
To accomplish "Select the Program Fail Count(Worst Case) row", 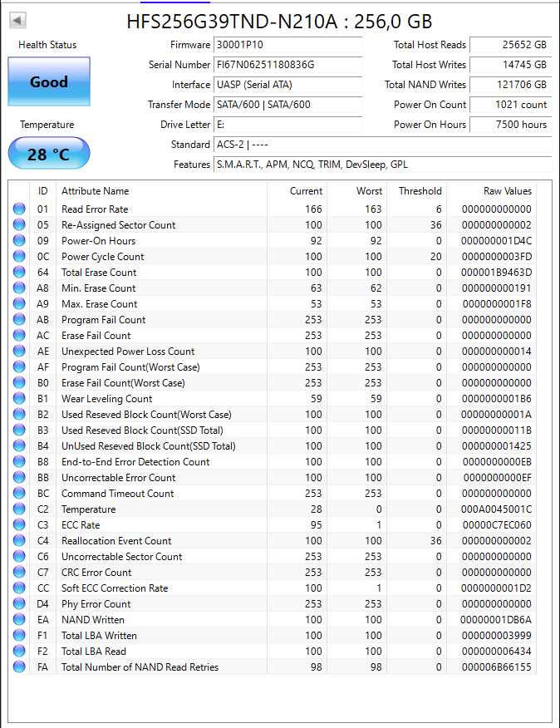I will pos(274,366).
